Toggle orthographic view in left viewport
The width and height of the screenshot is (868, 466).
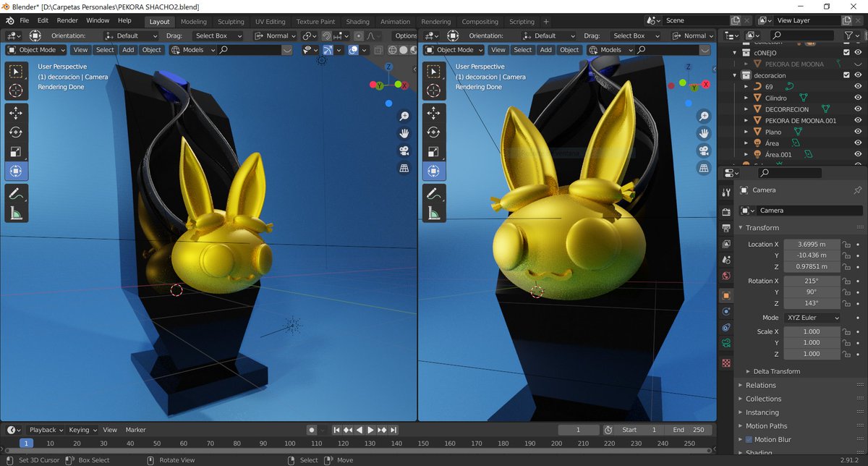[x=404, y=168]
